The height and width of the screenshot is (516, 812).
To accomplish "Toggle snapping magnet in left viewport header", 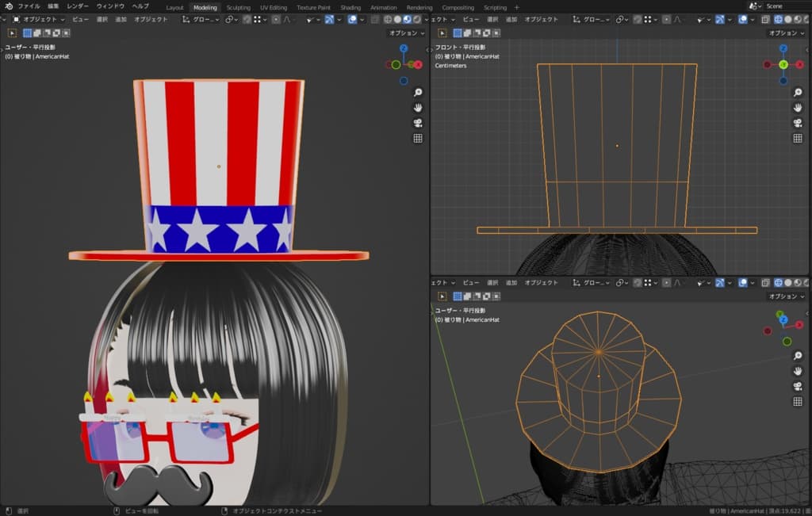I will 247,19.
